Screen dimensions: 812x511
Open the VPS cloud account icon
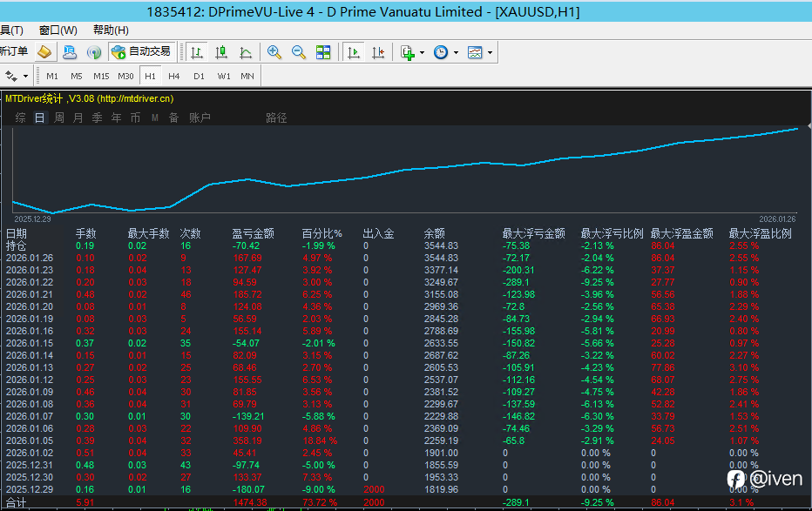[x=70, y=52]
